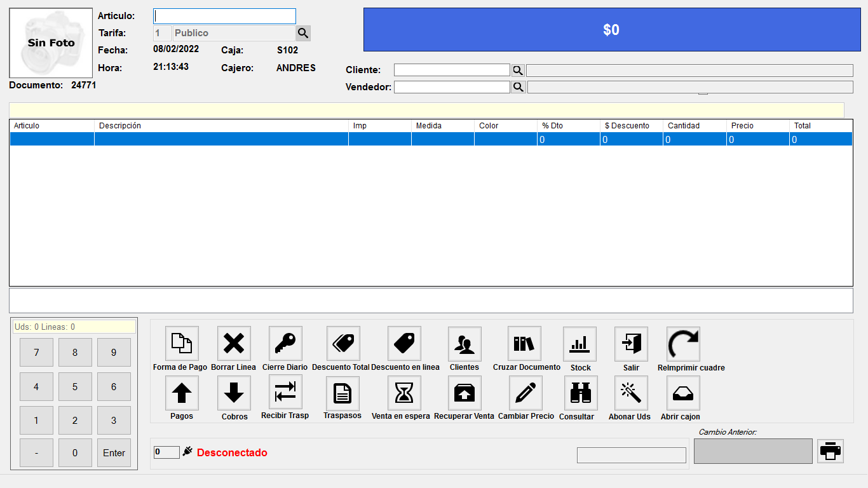Search Tarifa with the magnifier button
Image resolution: width=868 pixels, height=488 pixels.
click(x=303, y=33)
